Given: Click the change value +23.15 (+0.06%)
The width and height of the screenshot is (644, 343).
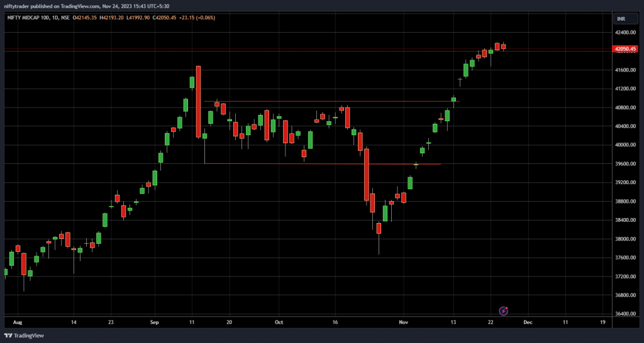Looking at the screenshot, I should click(x=197, y=18).
